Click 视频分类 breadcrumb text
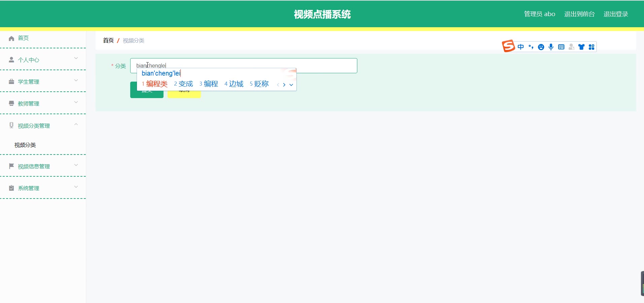 [x=134, y=41]
